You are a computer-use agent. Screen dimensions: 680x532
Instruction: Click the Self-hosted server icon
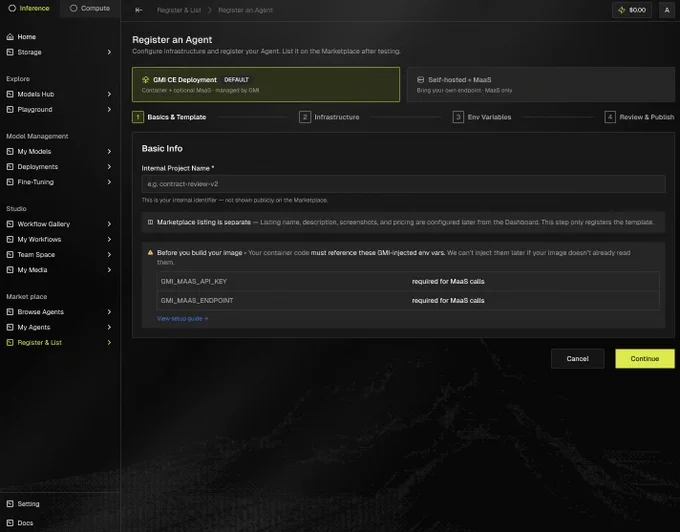coord(420,80)
